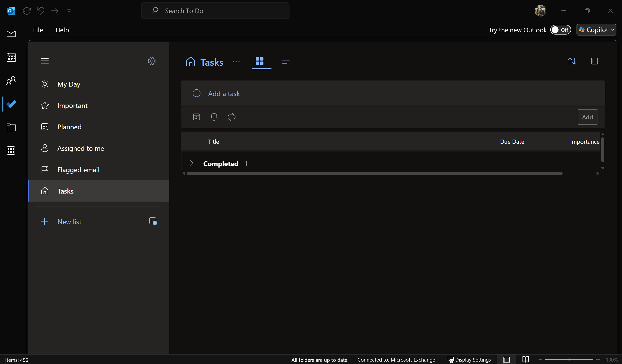Turn on Try the new Outlook
The image size is (622, 364).
tap(560, 30)
